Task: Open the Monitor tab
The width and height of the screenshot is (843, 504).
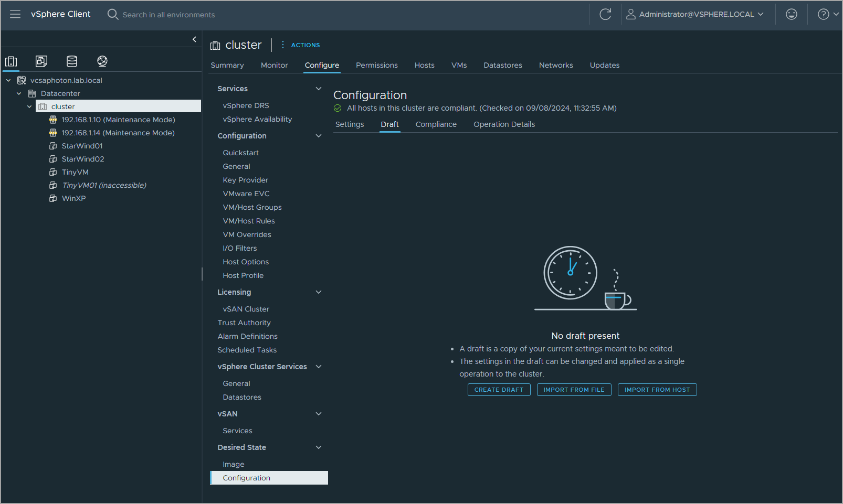Action: click(x=275, y=65)
